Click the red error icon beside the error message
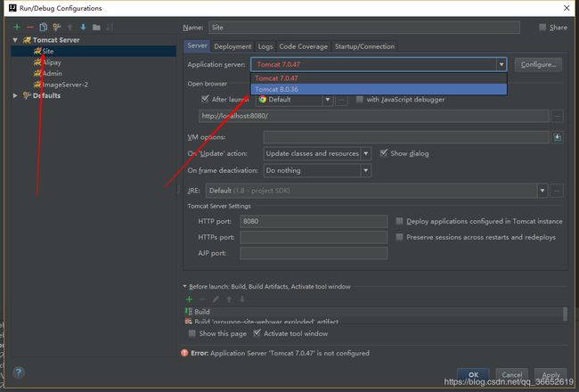Viewport: 579px width, 392px height. coord(184,353)
